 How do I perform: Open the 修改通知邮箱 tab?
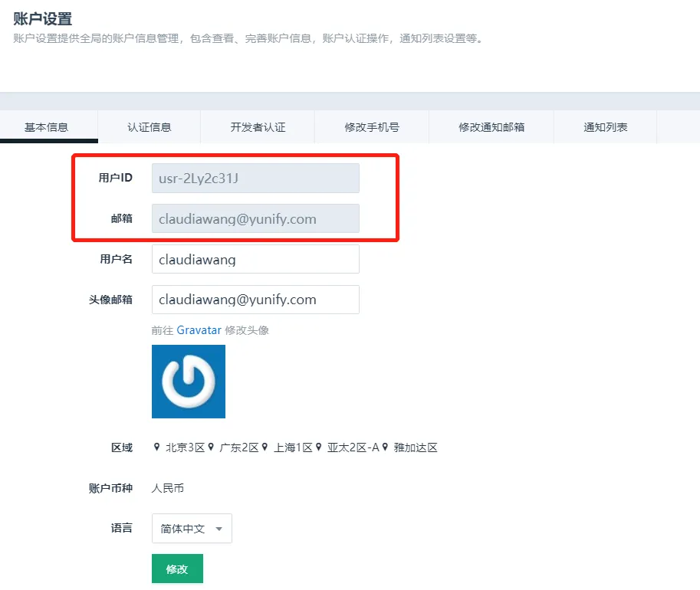point(491,126)
